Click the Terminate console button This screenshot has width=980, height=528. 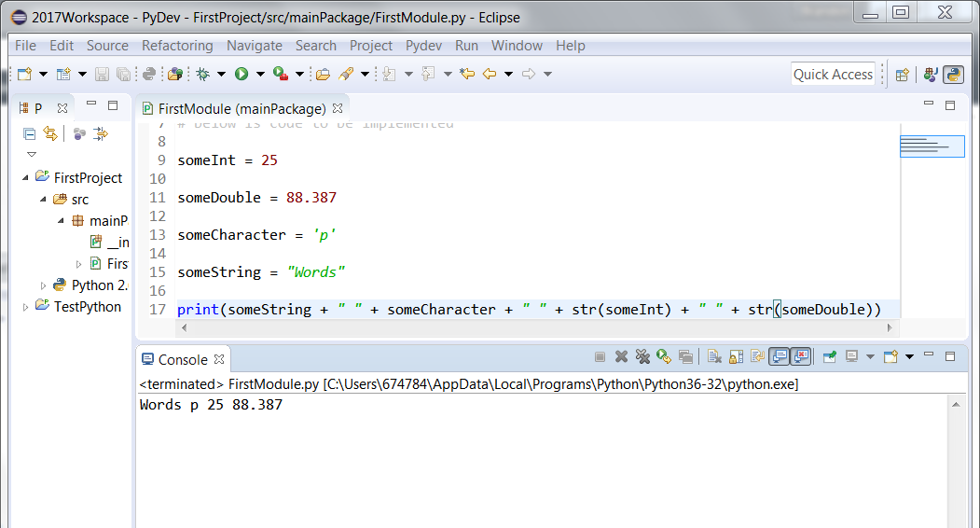pos(600,356)
